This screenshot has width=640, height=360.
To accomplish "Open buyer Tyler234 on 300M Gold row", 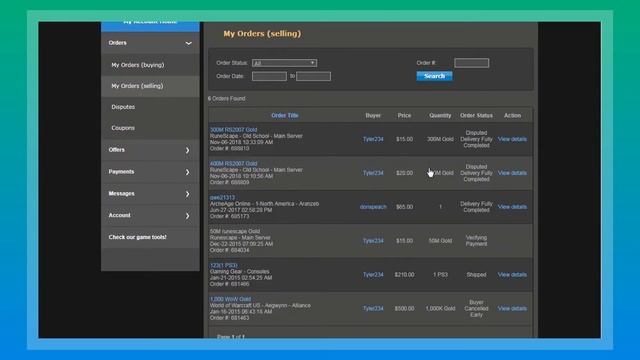I will pos(373,139).
